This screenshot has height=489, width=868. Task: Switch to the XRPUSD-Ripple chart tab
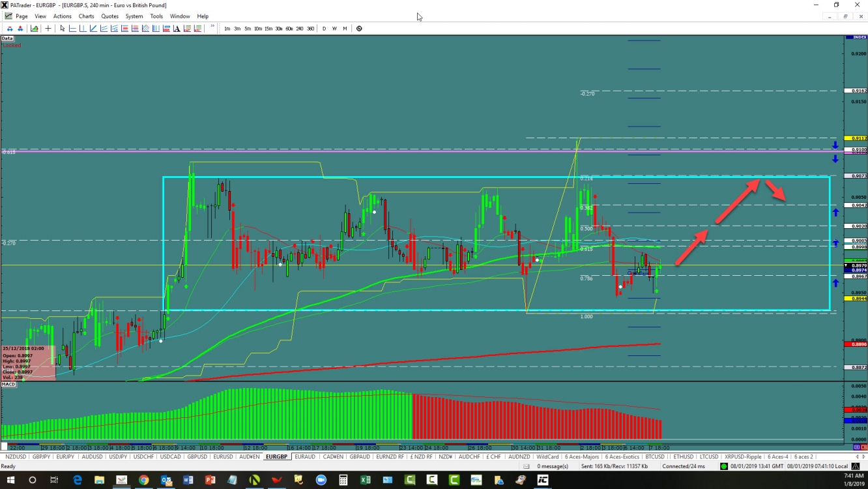744,457
